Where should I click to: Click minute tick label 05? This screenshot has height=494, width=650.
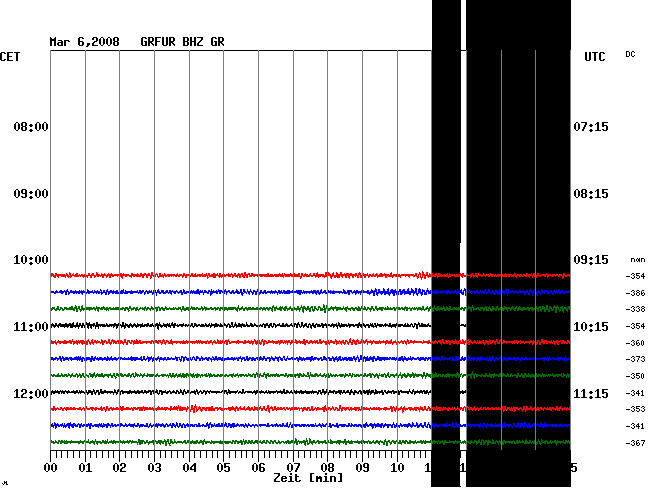(x=223, y=468)
